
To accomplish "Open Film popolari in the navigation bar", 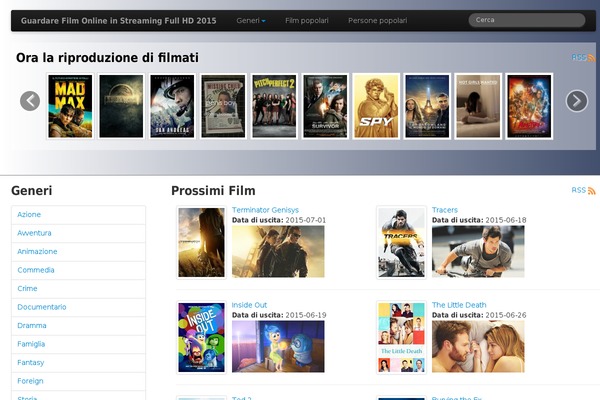I will click(x=307, y=21).
